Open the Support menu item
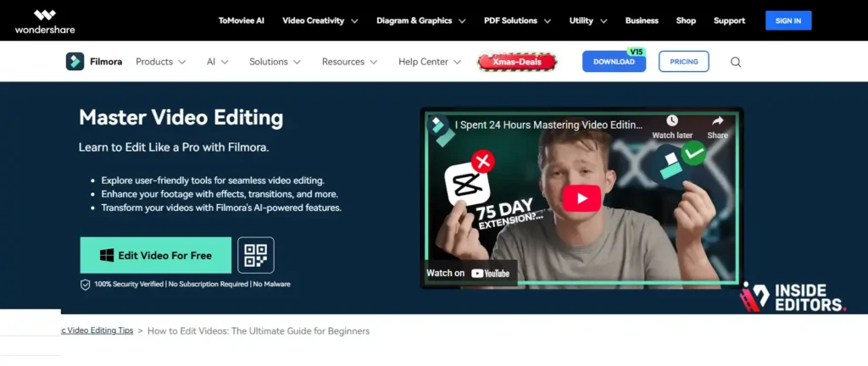 pos(729,20)
